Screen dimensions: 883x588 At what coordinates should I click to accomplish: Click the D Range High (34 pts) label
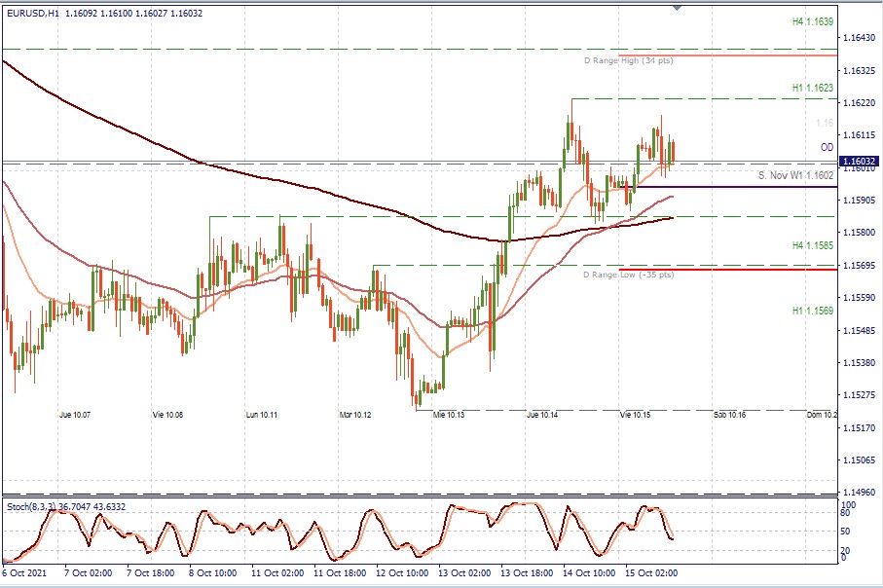629,60
